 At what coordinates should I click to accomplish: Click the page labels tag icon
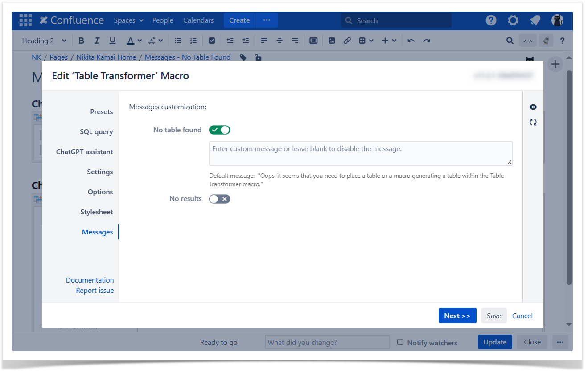click(x=243, y=57)
